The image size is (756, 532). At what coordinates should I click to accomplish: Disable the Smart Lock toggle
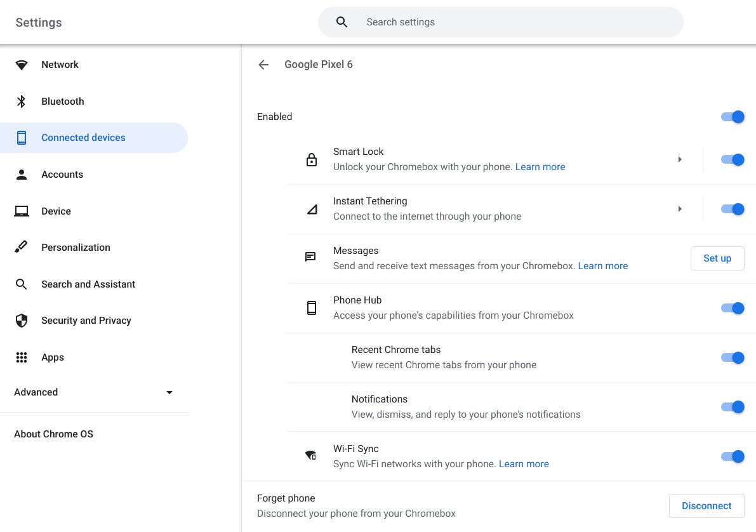click(x=733, y=159)
